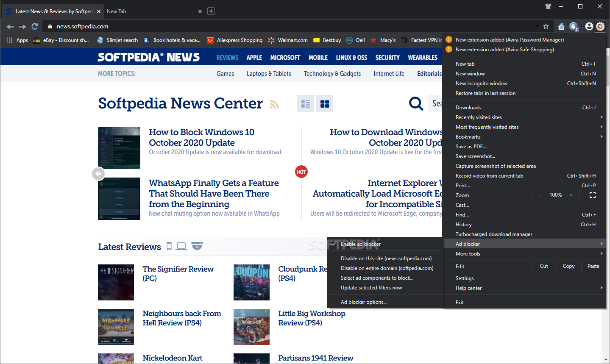Click the full screen zoom icon
This screenshot has width=610, height=364.
pos(593,195)
